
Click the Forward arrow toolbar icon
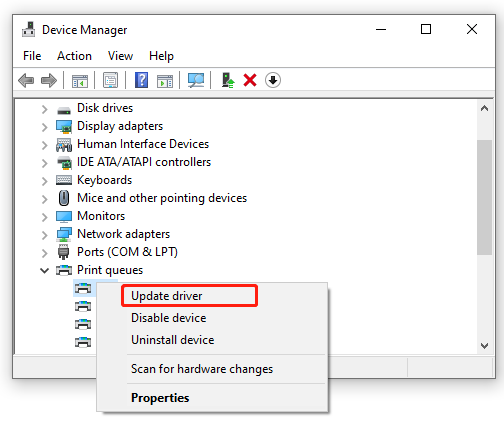point(49,81)
